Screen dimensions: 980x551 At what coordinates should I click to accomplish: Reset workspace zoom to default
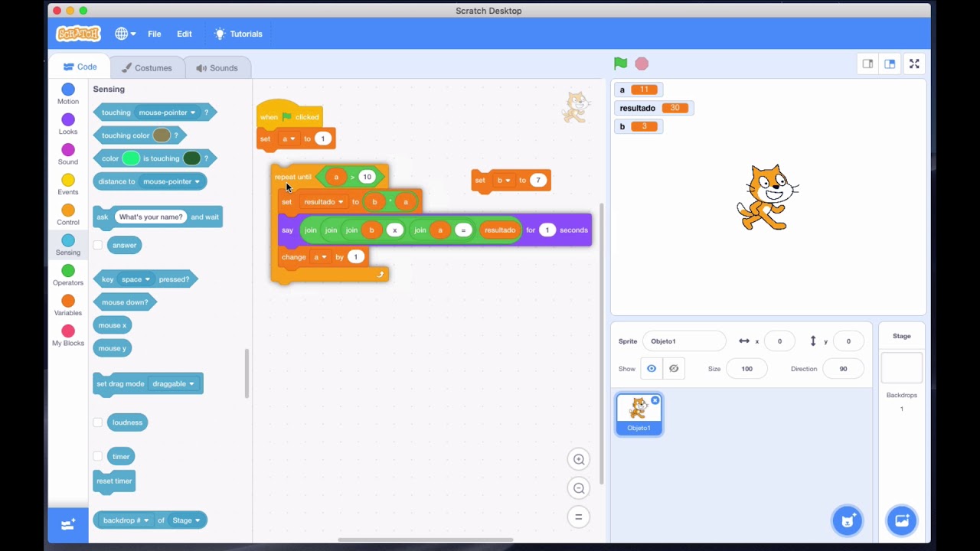[579, 517]
